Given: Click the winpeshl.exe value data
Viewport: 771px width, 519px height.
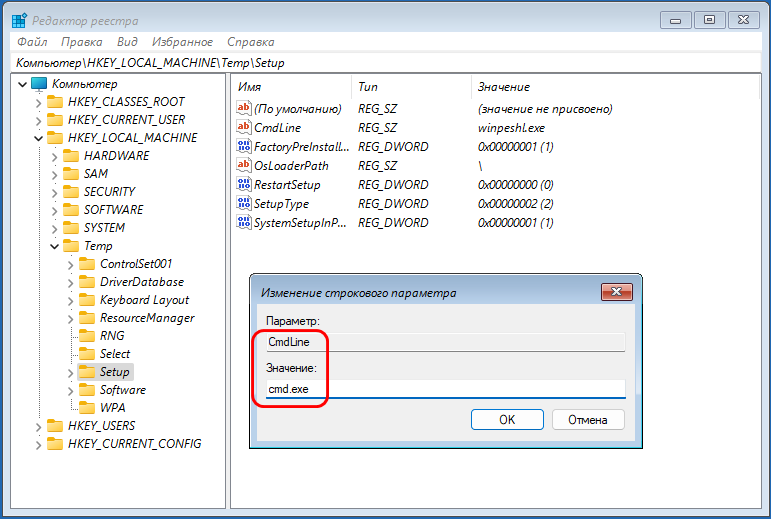Looking at the screenshot, I should point(511,128).
